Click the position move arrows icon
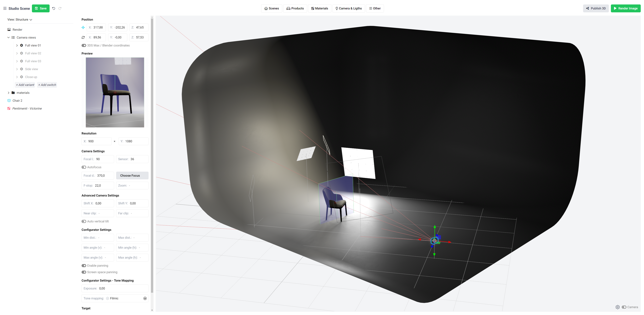Viewport: 644px width, 315px height. 83,27
